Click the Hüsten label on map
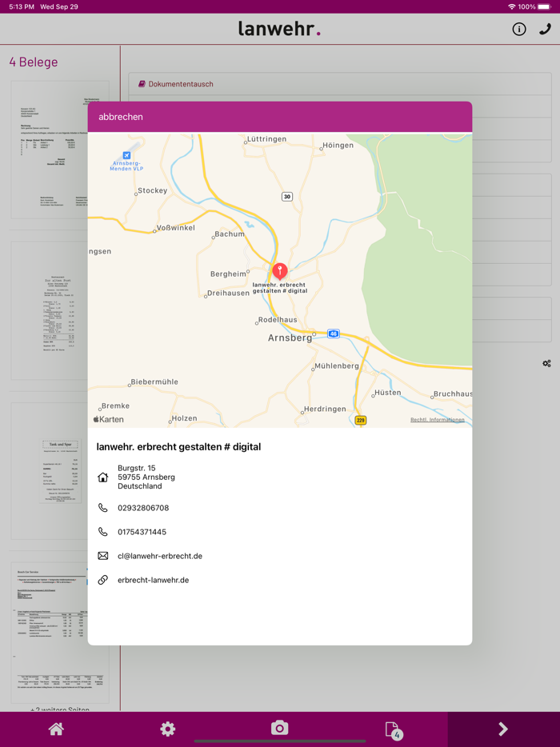This screenshot has width=560, height=747. point(387,393)
